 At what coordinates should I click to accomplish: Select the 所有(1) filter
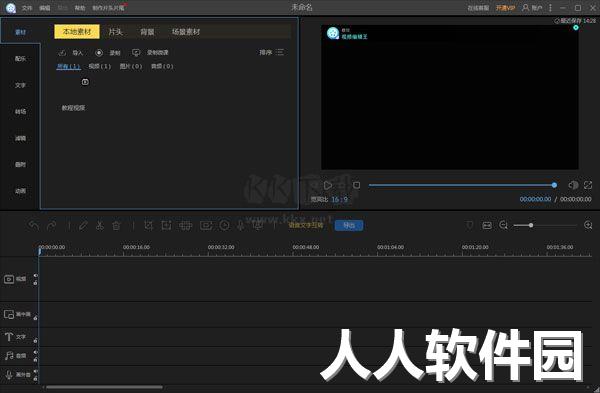[68, 66]
